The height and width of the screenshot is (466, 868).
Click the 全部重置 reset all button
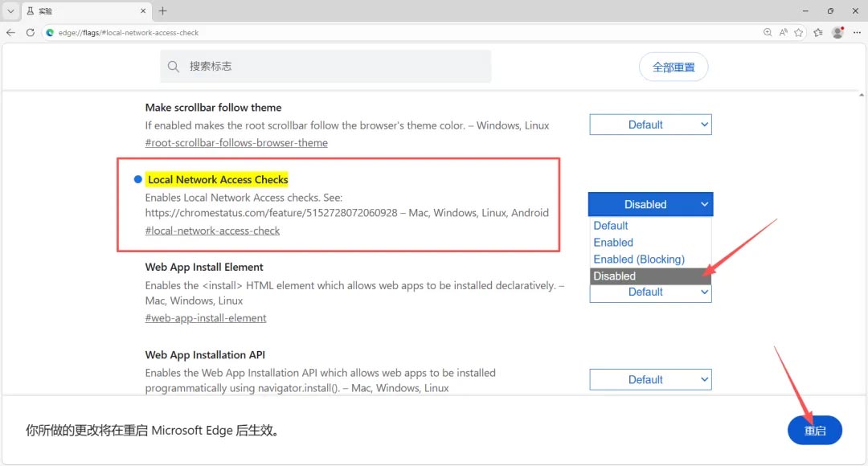pos(674,67)
